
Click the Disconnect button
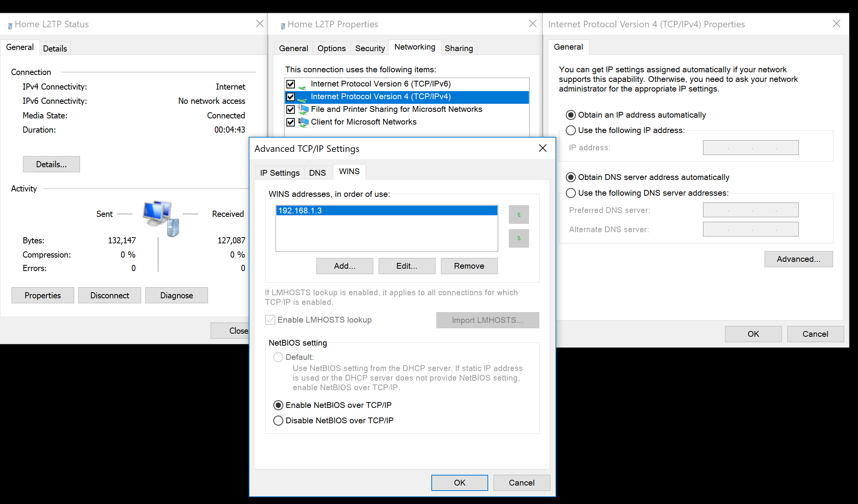pos(109,295)
